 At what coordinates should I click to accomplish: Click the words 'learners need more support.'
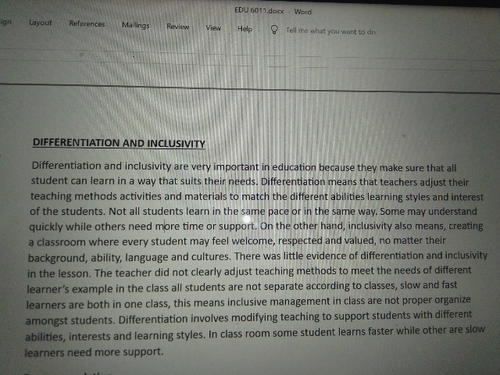(94, 352)
